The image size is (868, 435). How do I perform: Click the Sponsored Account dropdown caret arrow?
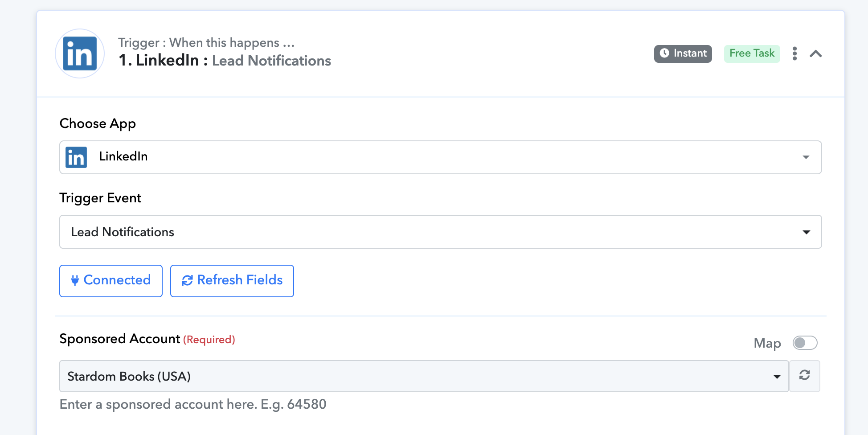pos(777,377)
